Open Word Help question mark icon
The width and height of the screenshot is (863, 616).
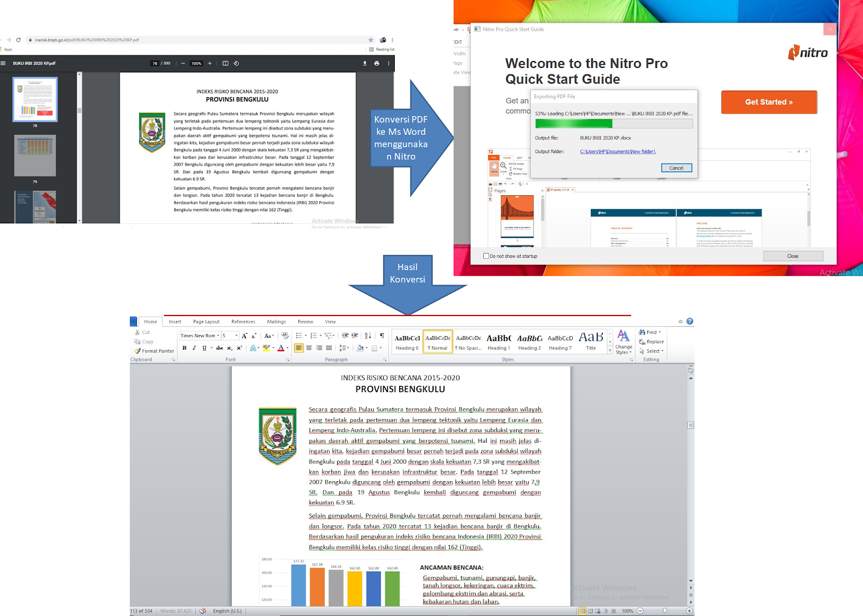tap(689, 321)
